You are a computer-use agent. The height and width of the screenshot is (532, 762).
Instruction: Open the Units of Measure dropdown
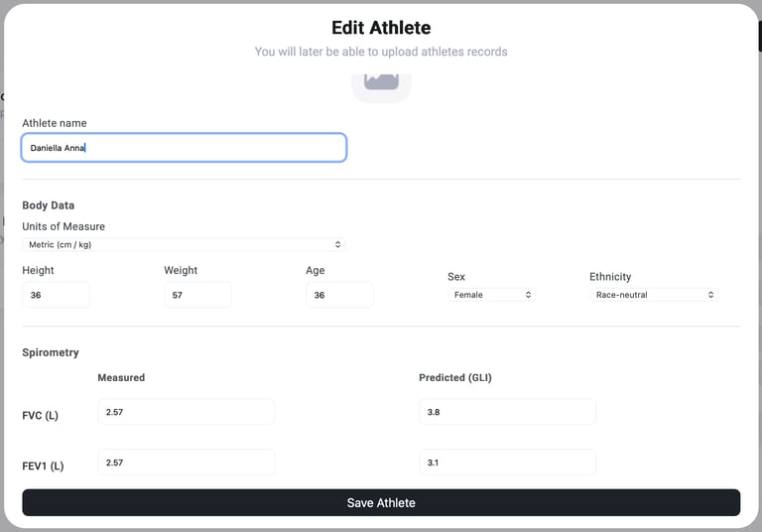coord(184,244)
